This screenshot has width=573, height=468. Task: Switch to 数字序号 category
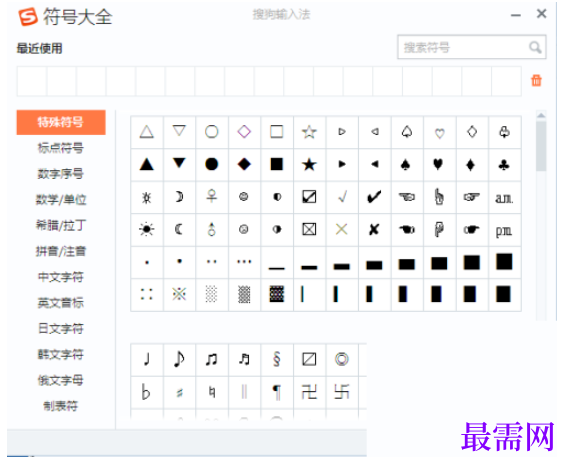61,174
